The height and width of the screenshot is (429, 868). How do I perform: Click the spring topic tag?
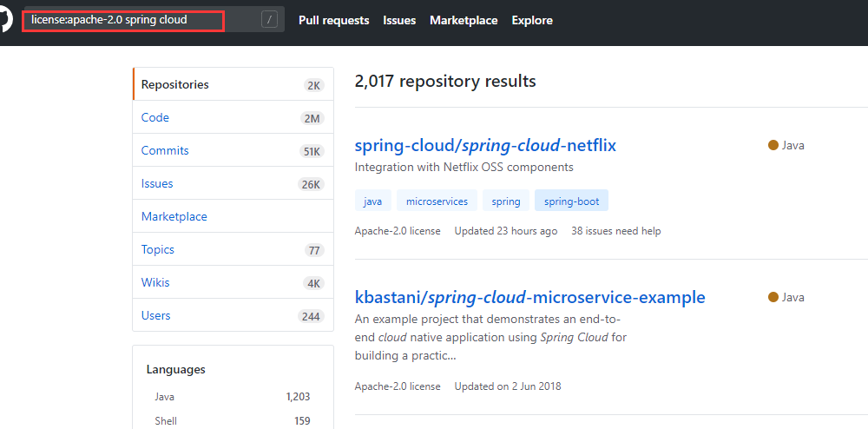click(506, 201)
